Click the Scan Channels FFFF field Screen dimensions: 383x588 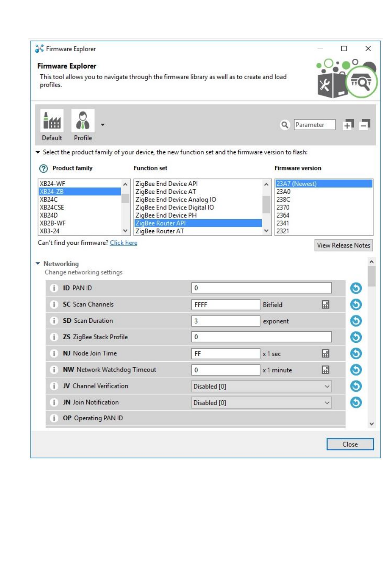click(226, 305)
